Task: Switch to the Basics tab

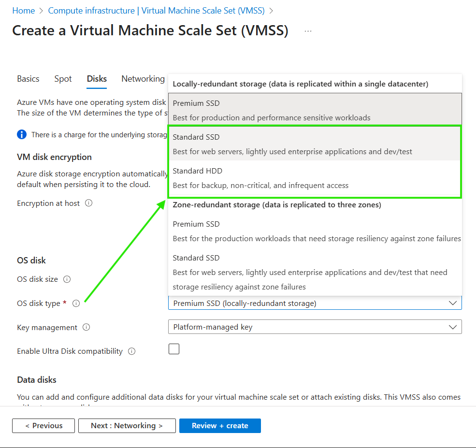Action: 28,79
